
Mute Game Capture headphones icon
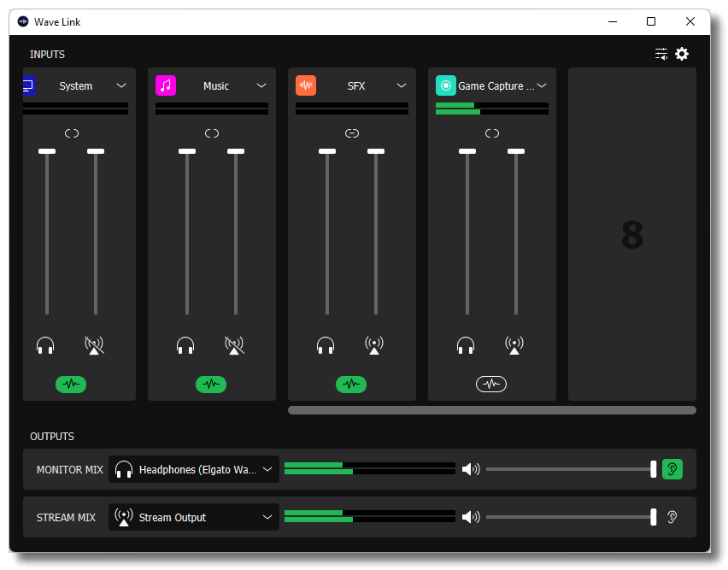pos(466,345)
